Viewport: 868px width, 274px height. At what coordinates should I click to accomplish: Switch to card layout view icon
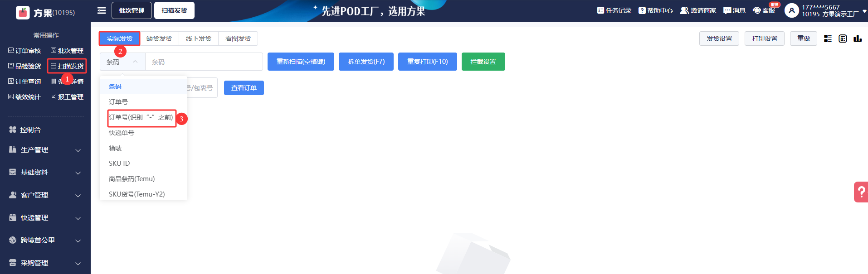843,38
